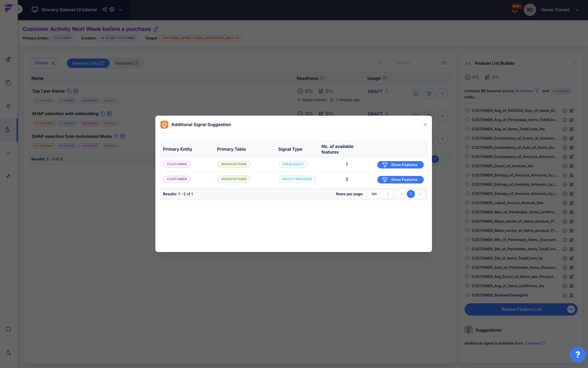Click Review Feature List button
Viewport: 588px width, 368px height.
click(x=521, y=309)
